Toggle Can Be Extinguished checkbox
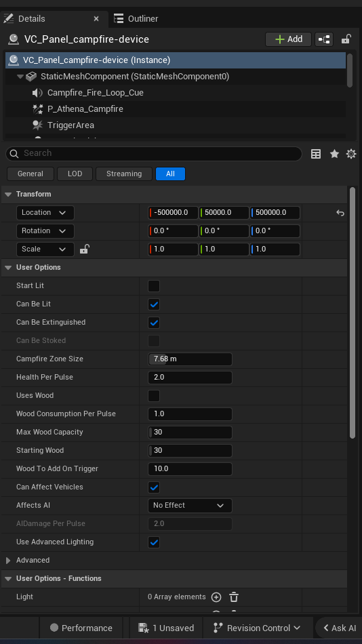Viewport: 362px width, 644px height. pyautogui.click(x=154, y=323)
